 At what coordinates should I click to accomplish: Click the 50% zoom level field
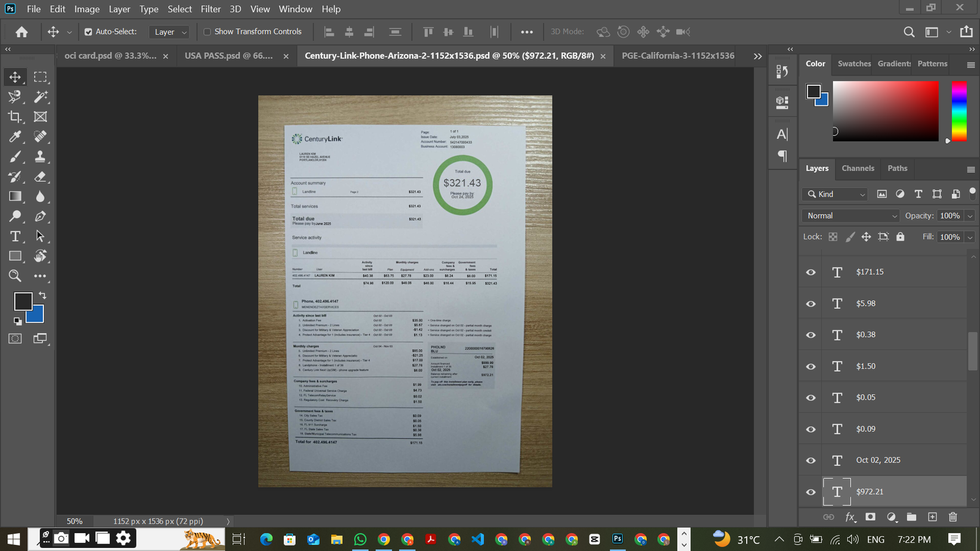75,522
